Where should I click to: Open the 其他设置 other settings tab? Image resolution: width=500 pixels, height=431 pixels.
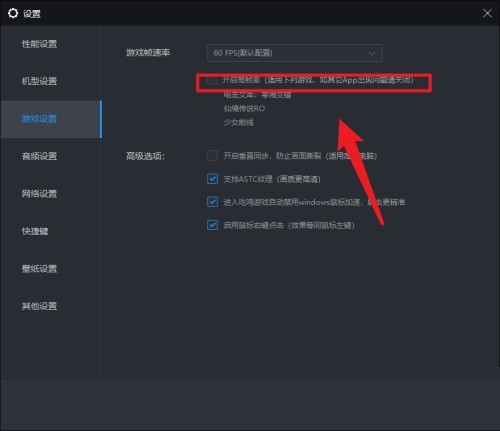click(39, 306)
